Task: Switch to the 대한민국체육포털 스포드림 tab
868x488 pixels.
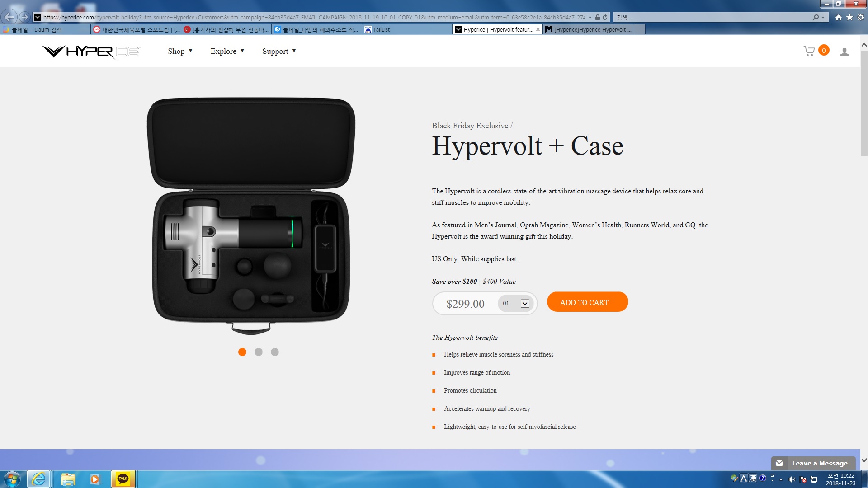Action: (136, 30)
